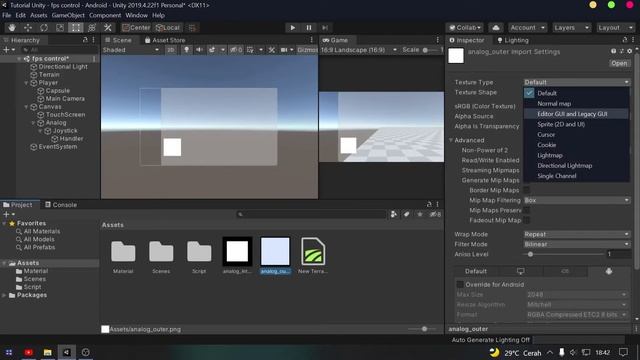This screenshot has width=640, height=360.
Task: Select the Rotate tool
Action: 44,28
